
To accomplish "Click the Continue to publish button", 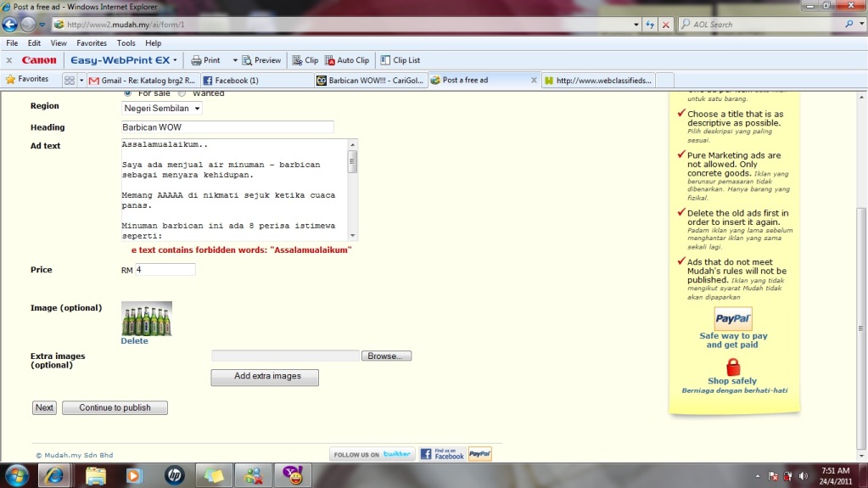I will click(x=115, y=407).
